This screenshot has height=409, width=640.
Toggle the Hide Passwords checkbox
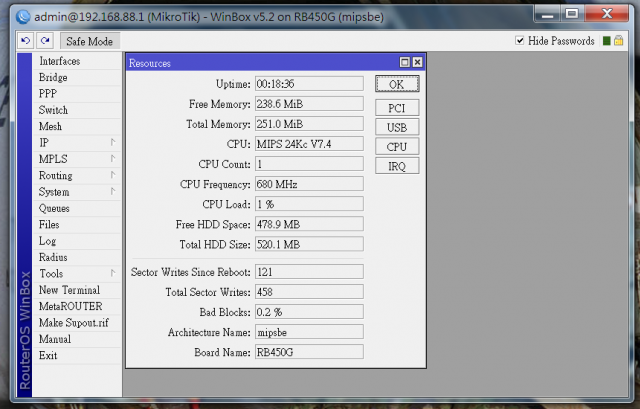point(520,40)
